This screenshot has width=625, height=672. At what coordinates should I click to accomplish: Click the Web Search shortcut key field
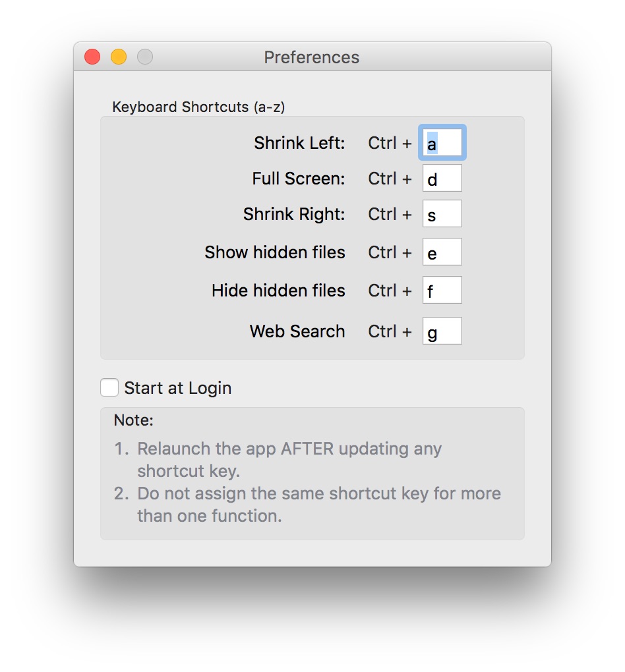[x=442, y=331]
